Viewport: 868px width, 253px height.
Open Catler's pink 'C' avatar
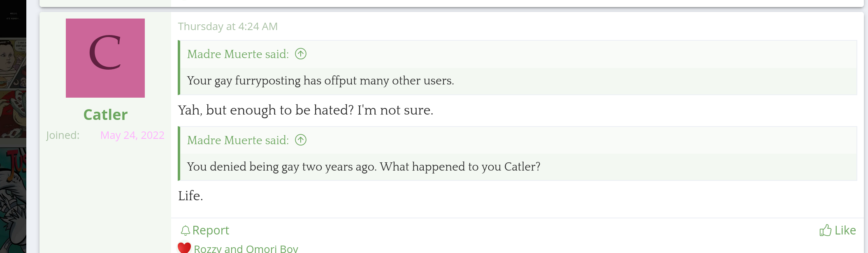105,58
